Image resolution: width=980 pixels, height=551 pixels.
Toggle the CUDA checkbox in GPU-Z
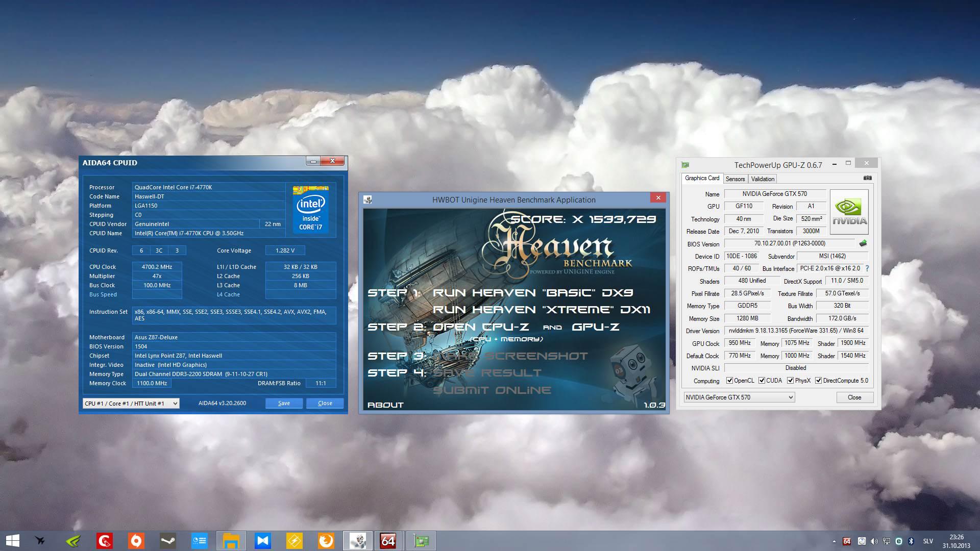[762, 381]
